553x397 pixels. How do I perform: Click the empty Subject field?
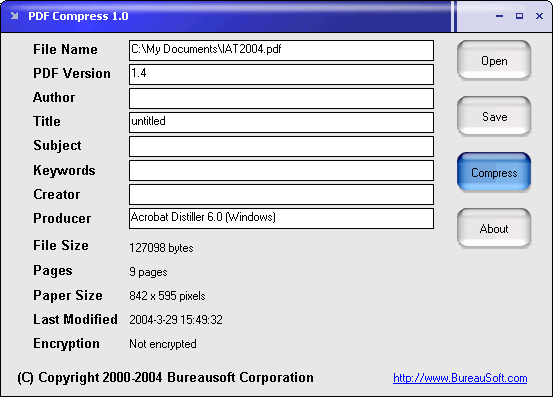[281, 146]
